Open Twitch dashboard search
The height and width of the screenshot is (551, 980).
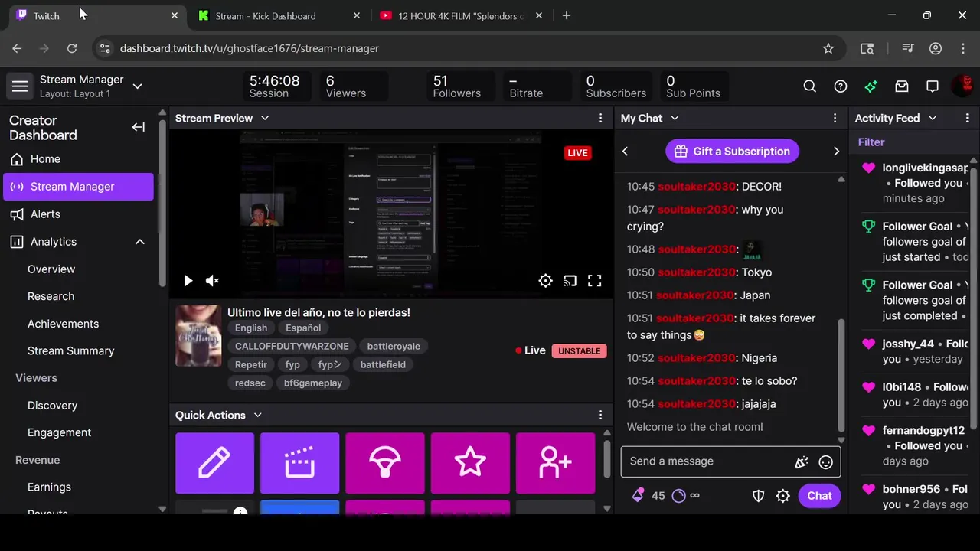[x=810, y=86]
